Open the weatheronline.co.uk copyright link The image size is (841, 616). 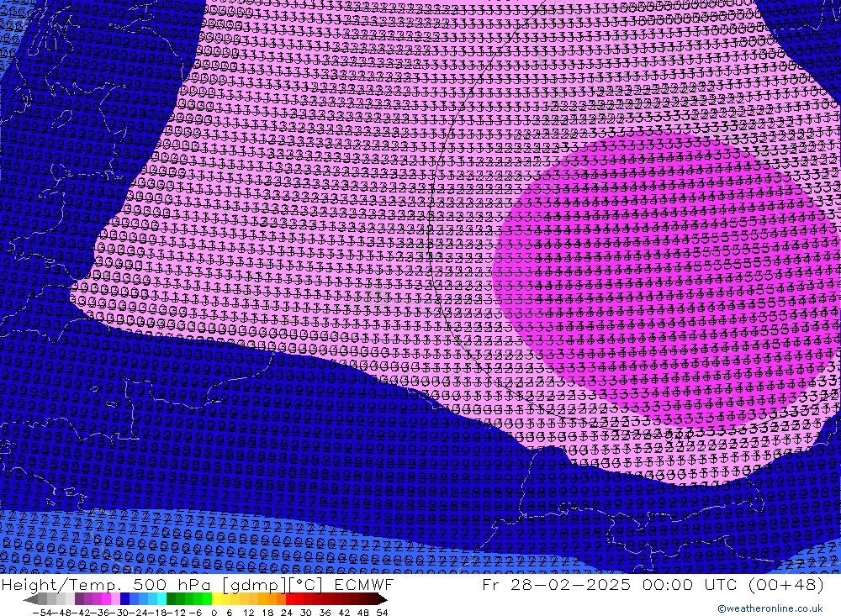click(770, 608)
